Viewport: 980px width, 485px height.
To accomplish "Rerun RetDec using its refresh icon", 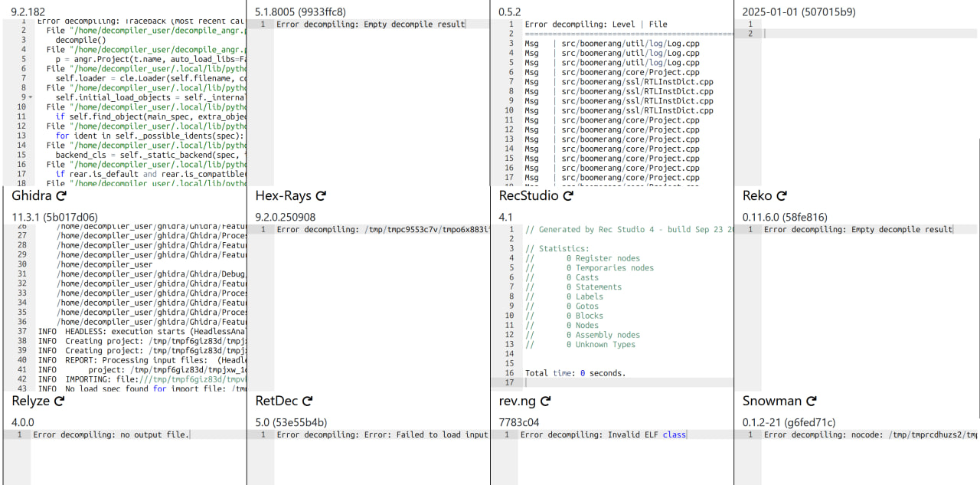I will tap(307, 401).
